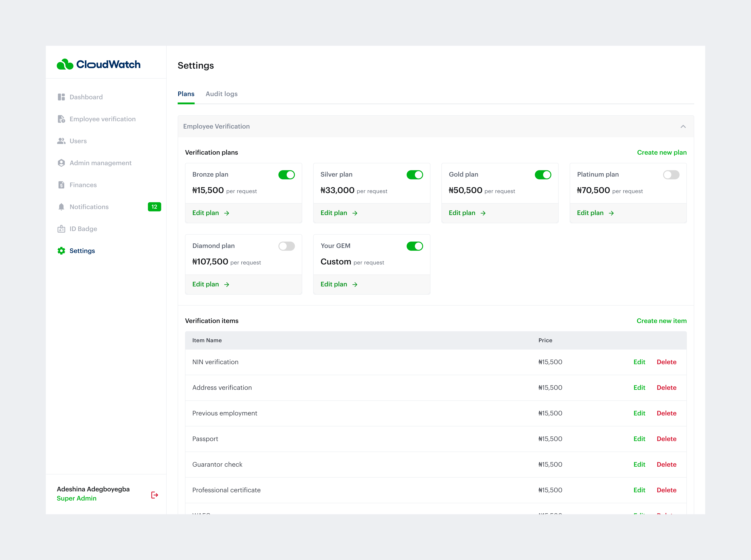Image resolution: width=751 pixels, height=560 pixels.
Task: Click Create new plan
Action: [x=661, y=152]
